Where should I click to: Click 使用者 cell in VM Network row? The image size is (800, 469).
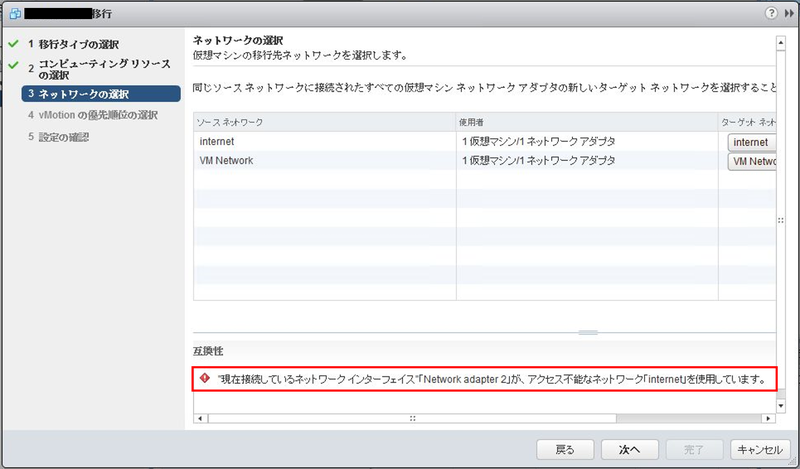587,160
